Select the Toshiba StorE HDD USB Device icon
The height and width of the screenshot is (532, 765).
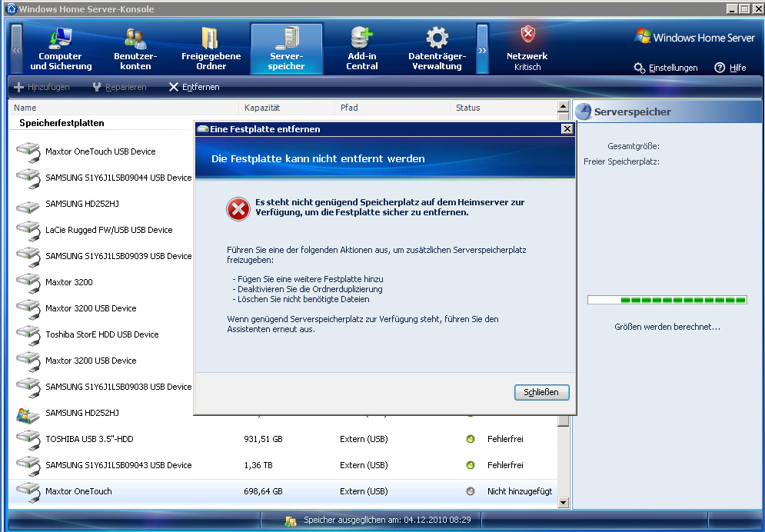coord(28,334)
